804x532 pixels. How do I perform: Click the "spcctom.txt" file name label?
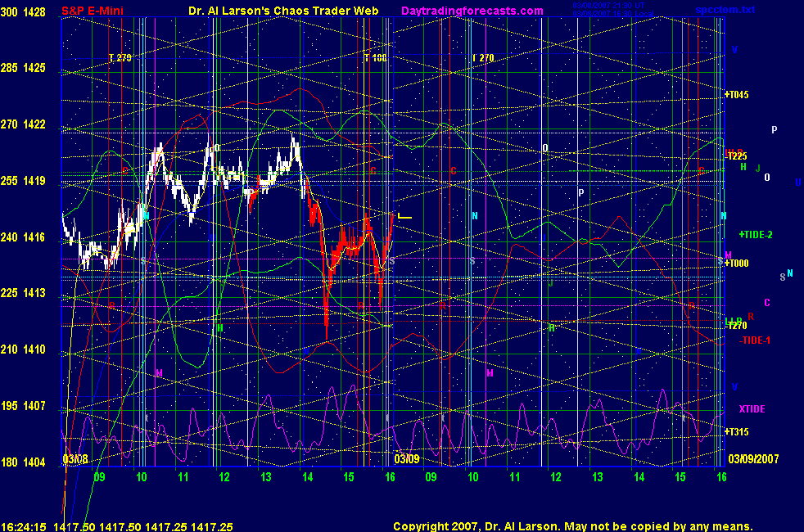click(x=725, y=10)
